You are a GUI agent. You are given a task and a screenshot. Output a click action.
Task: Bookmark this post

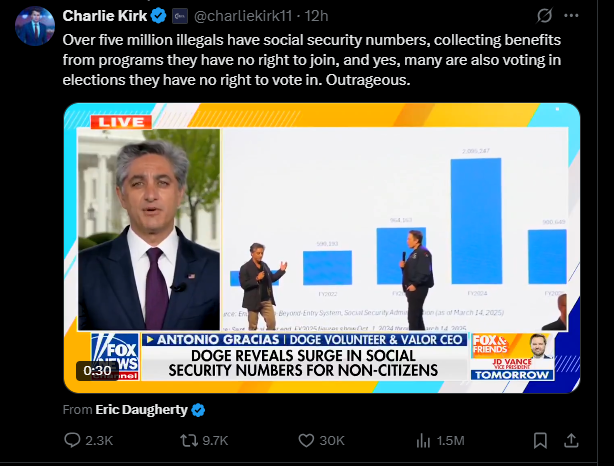point(540,440)
